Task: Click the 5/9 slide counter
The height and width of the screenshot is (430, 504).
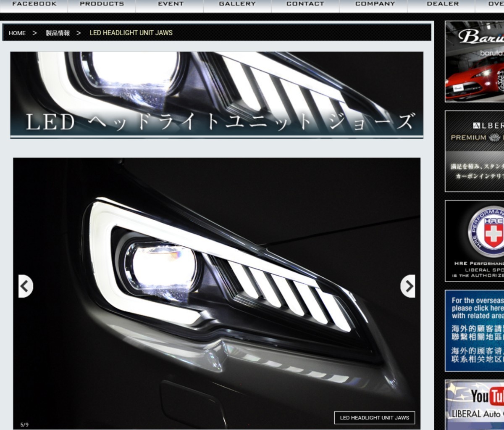Action: tap(24, 425)
